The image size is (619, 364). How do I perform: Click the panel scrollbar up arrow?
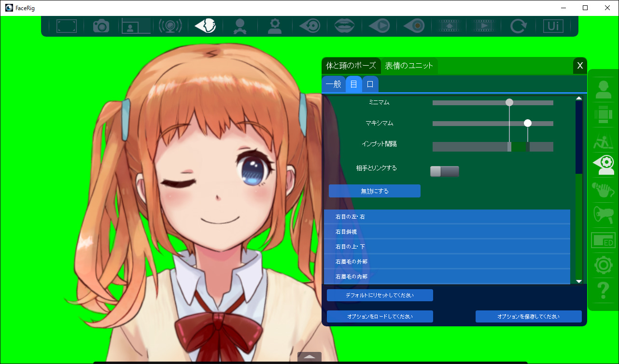[x=579, y=98]
